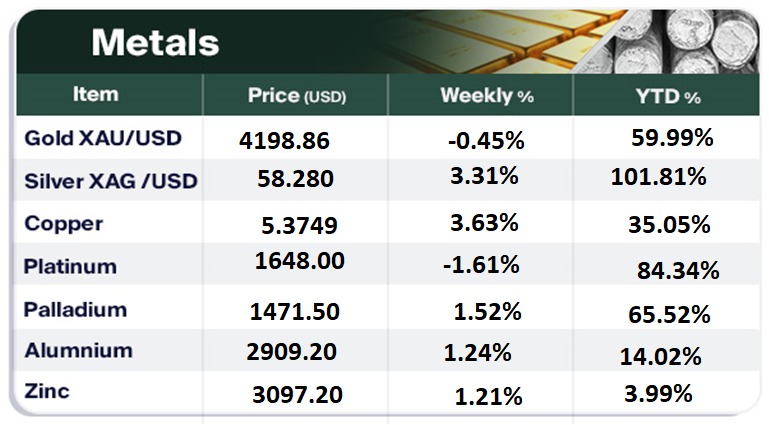Select Palladium price 1471.50
769x425 pixels.
coord(294,312)
